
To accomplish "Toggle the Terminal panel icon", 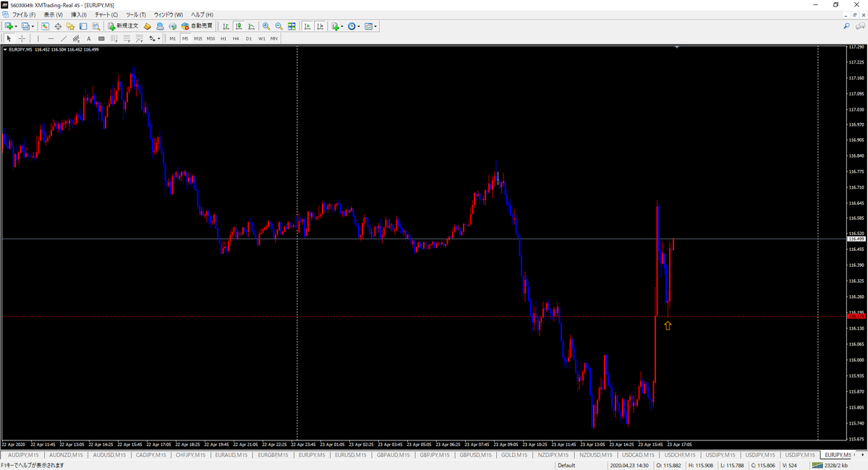I will (x=83, y=26).
